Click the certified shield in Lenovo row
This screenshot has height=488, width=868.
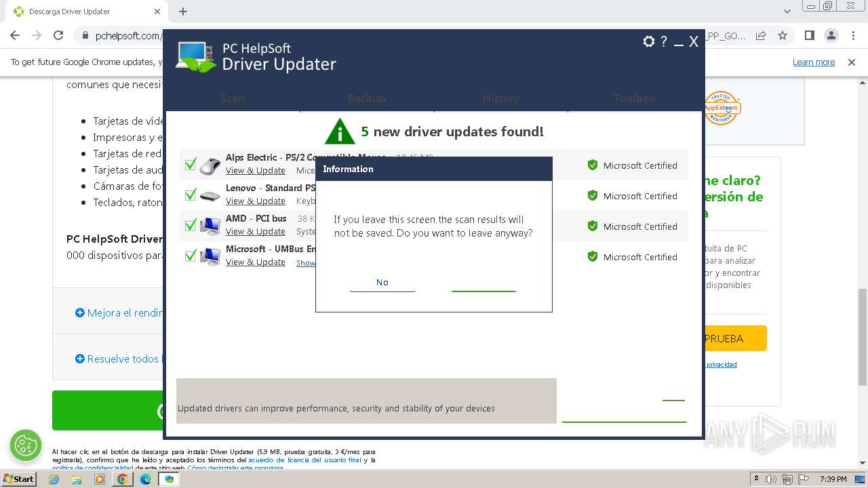[x=593, y=195]
